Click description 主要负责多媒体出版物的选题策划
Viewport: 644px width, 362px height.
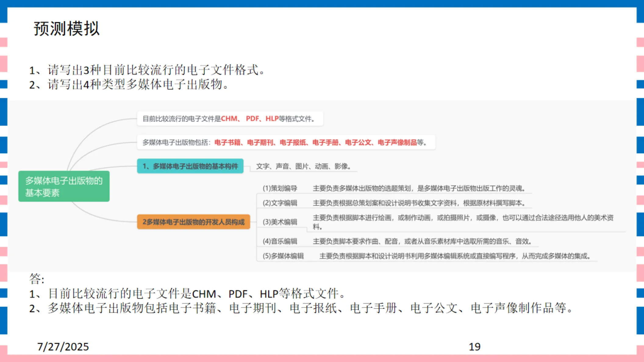tap(419, 188)
